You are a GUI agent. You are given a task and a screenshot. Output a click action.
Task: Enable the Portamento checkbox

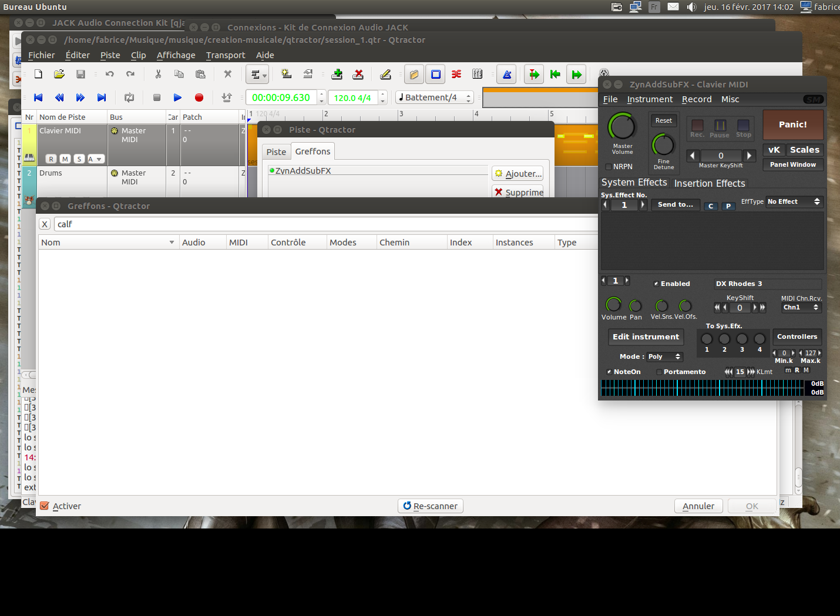[x=659, y=372]
